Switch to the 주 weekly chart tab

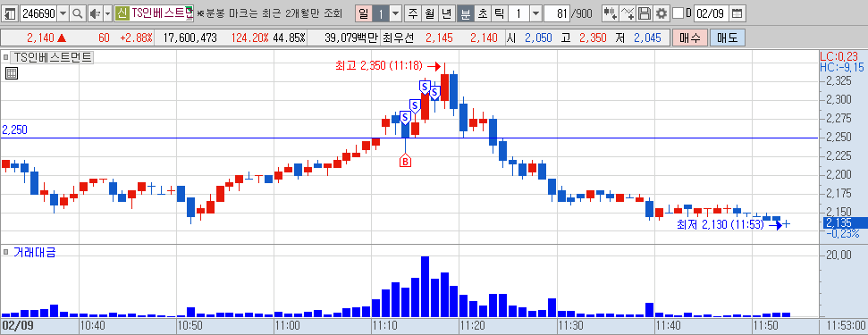pyautogui.click(x=413, y=13)
